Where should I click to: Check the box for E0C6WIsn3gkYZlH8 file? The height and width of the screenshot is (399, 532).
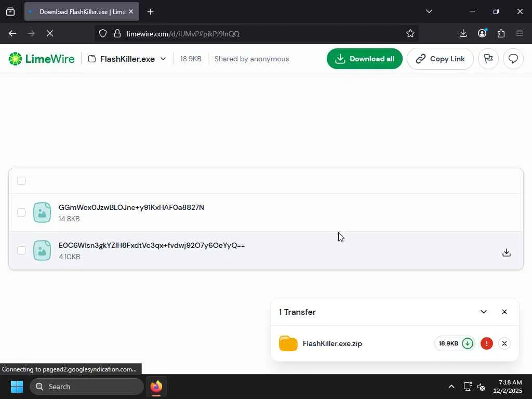pyautogui.click(x=21, y=250)
